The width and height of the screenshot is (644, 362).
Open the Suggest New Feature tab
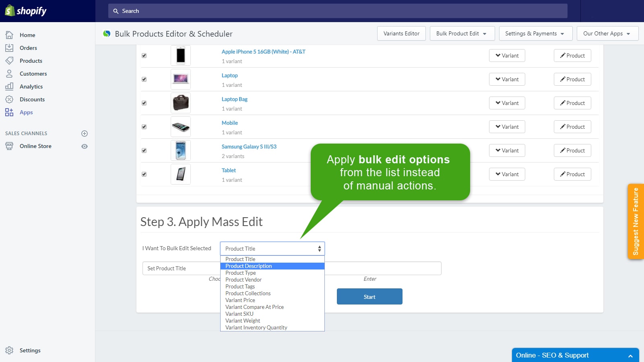pos(636,221)
